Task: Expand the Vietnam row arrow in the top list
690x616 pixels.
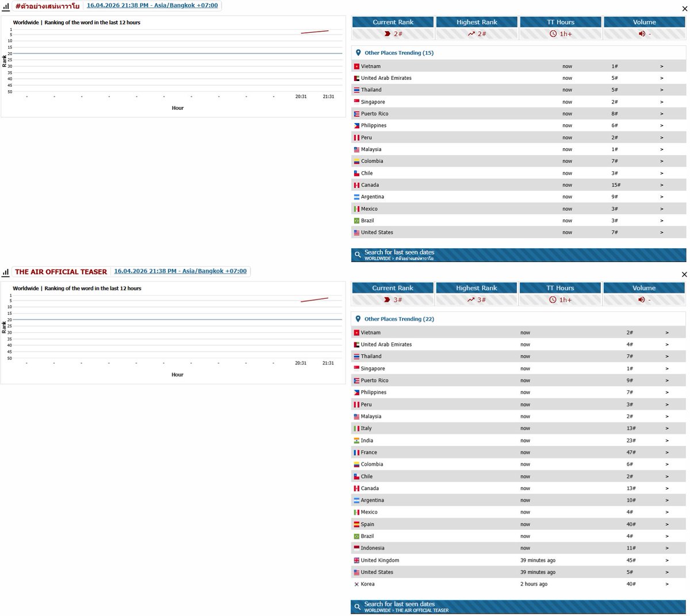Action: point(662,66)
